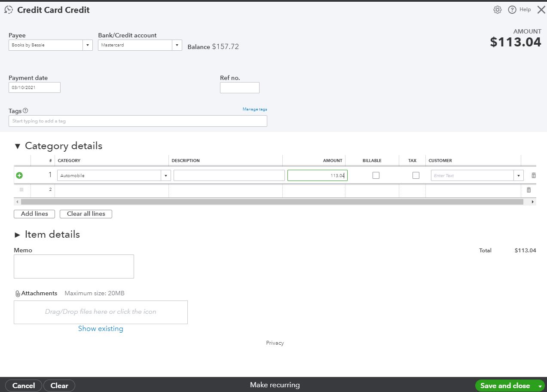Open the settings gear icon
The image size is (547, 392).
click(497, 9)
